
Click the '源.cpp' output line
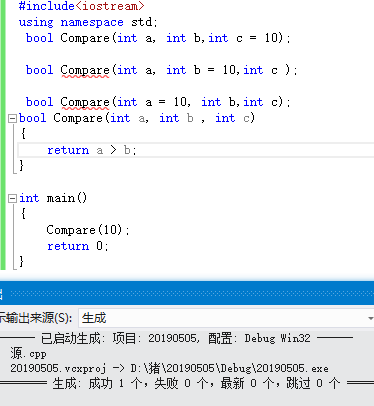coord(28,353)
